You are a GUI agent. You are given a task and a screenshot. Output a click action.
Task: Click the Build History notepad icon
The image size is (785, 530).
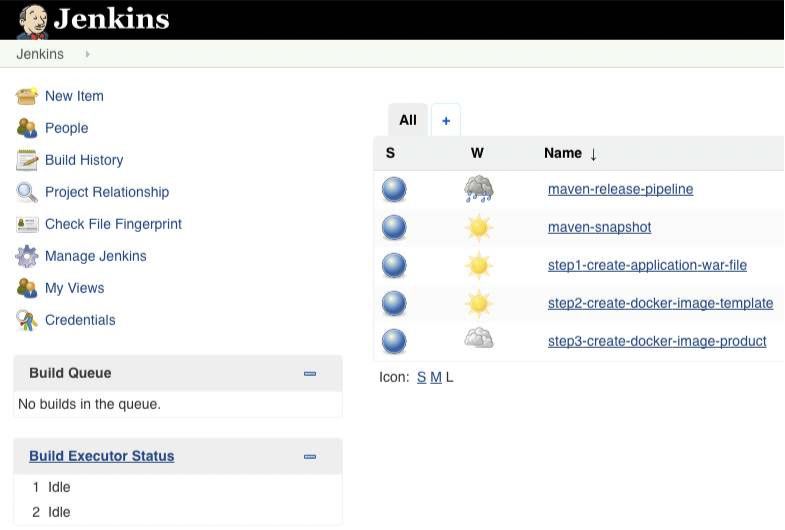(27, 160)
